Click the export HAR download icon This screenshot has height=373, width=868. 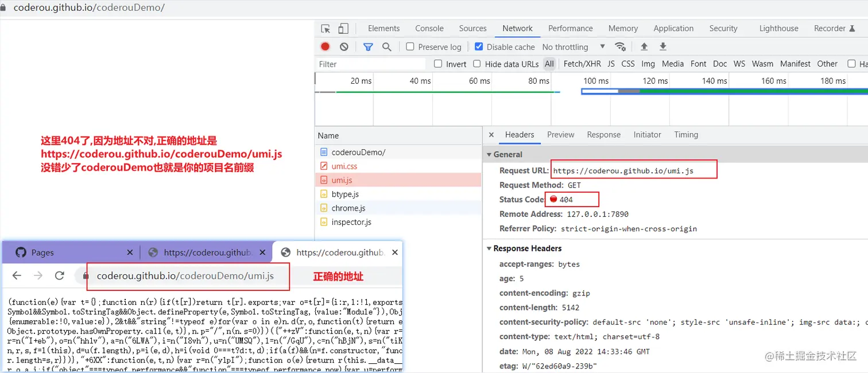tap(663, 46)
